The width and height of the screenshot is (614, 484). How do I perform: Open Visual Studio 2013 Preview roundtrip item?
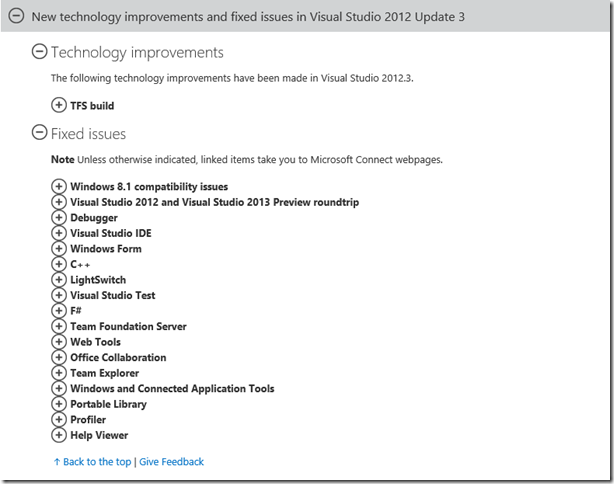click(215, 202)
